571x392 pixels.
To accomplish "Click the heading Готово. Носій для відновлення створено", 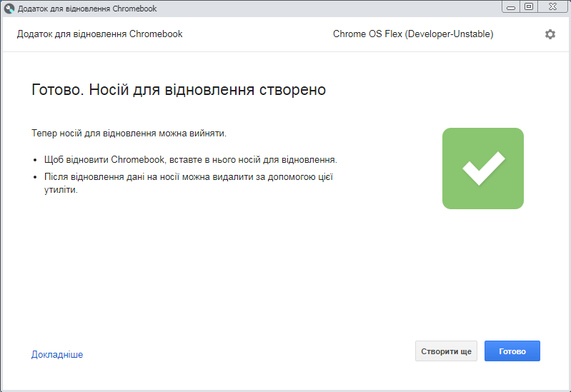I will tap(179, 90).
